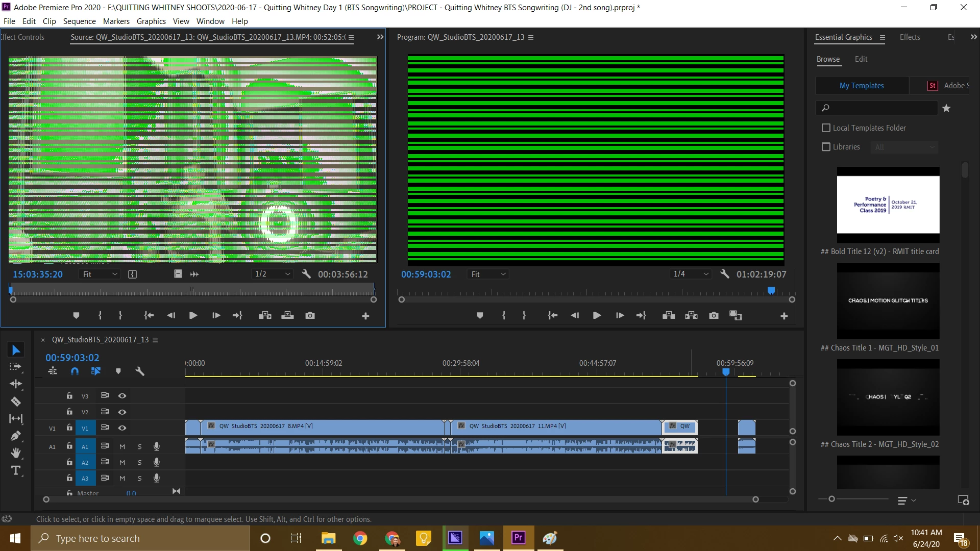Click Export Frame camera in Program monitor
980x551 pixels.
(x=714, y=316)
